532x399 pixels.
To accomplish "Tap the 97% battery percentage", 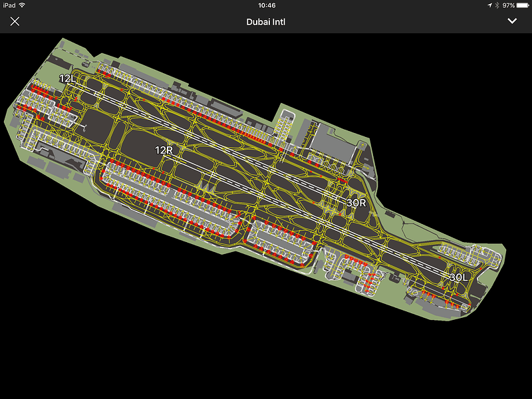I will pos(509,5).
